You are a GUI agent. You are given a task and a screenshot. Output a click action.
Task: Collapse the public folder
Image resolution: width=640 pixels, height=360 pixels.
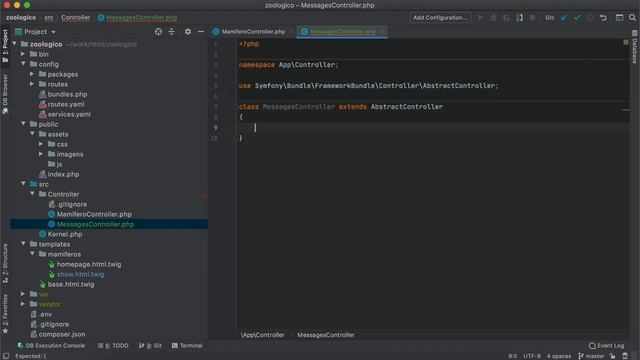click(23, 124)
